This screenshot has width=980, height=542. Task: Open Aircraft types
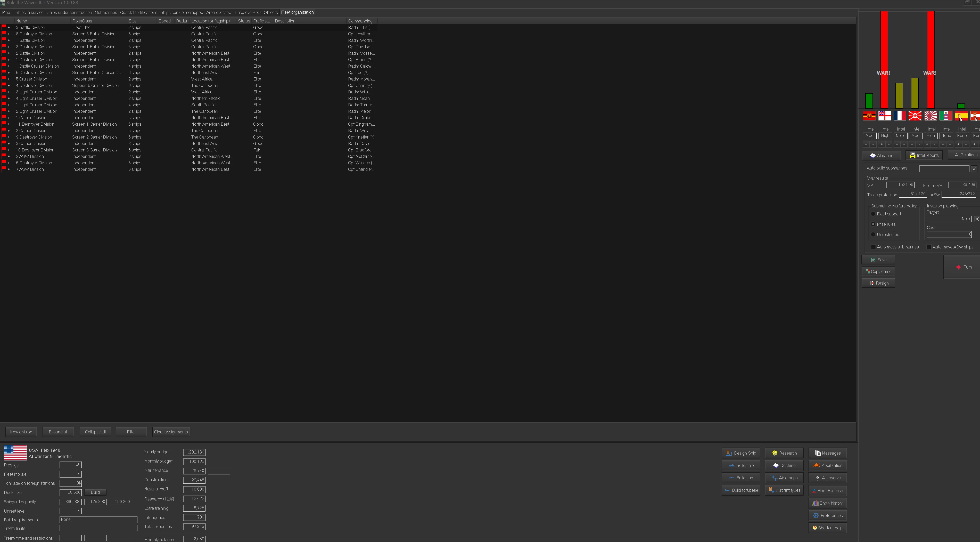tap(784, 490)
